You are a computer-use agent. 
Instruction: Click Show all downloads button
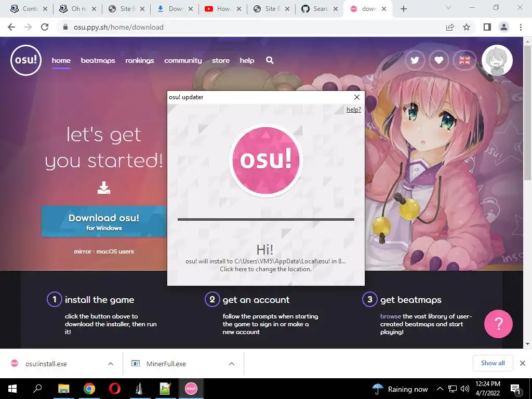point(493,363)
